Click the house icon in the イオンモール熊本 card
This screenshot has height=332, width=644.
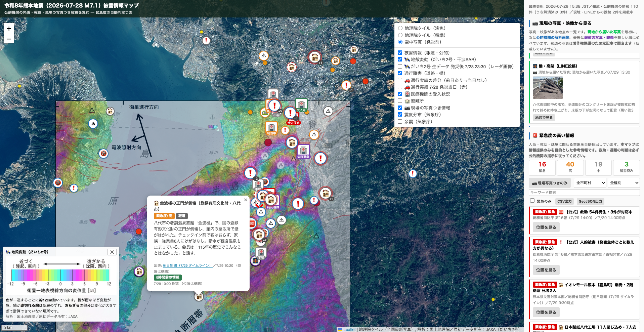pyautogui.click(x=561, y=285)
